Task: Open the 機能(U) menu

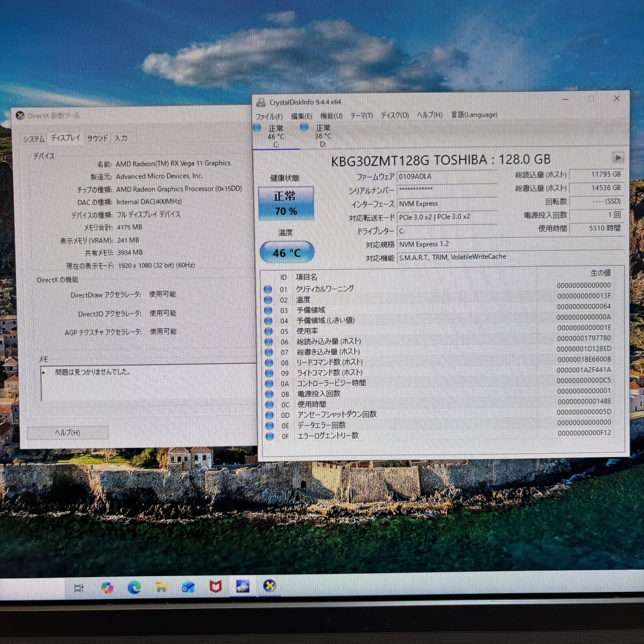Action: tap(332, 115)
